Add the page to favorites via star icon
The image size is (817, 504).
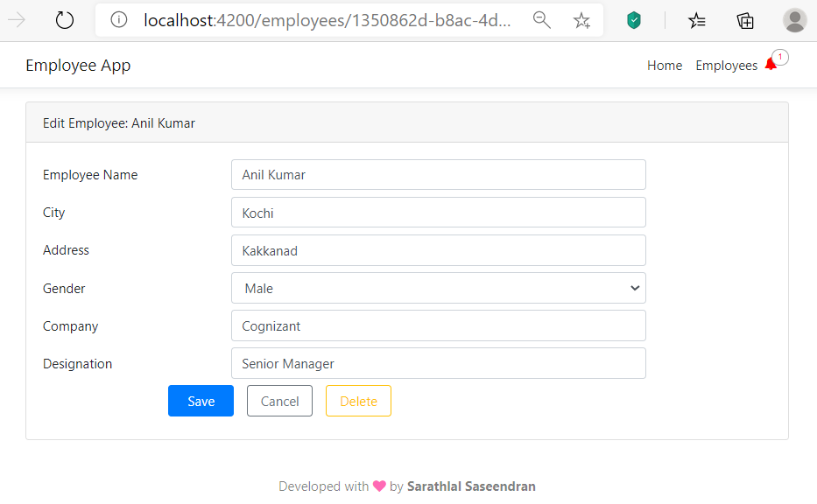pyautogui.click(x=582, y=19)
